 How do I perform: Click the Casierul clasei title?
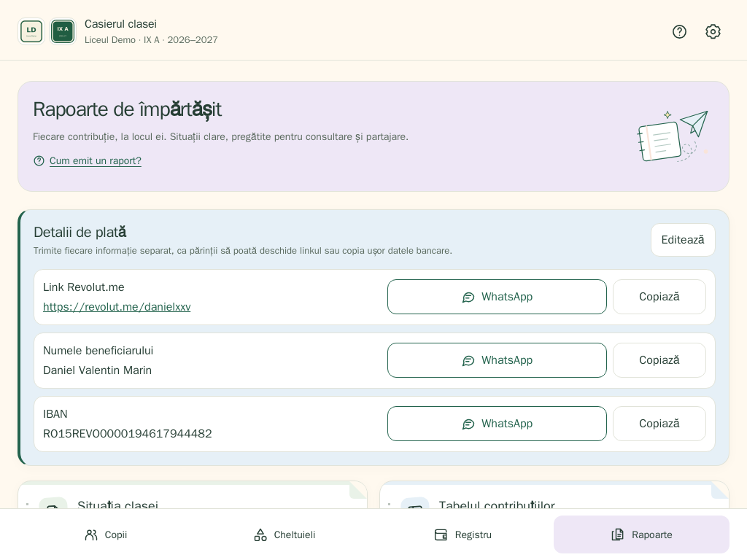[x=120, y=24]
